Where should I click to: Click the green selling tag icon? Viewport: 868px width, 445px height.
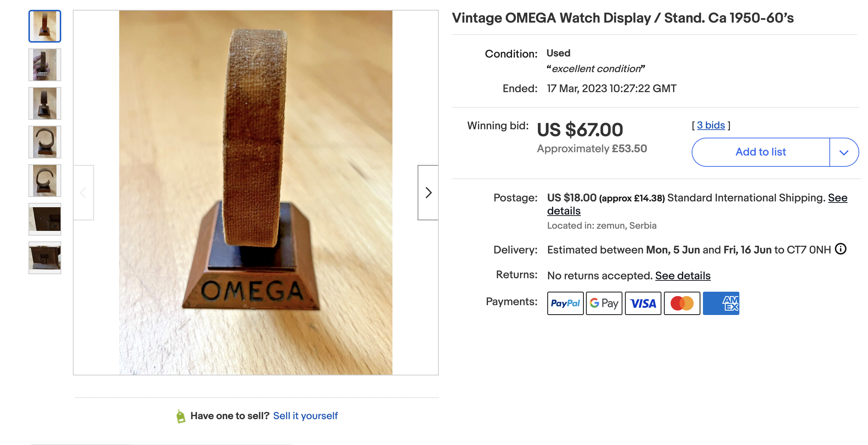coord(181,416)
